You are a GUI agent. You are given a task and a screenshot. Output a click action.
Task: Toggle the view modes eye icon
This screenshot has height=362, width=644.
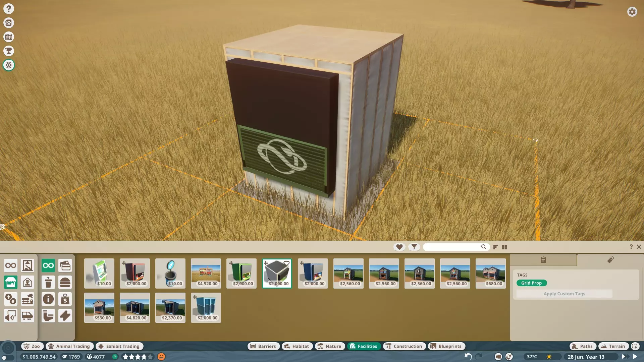click(x=9, y=65)
